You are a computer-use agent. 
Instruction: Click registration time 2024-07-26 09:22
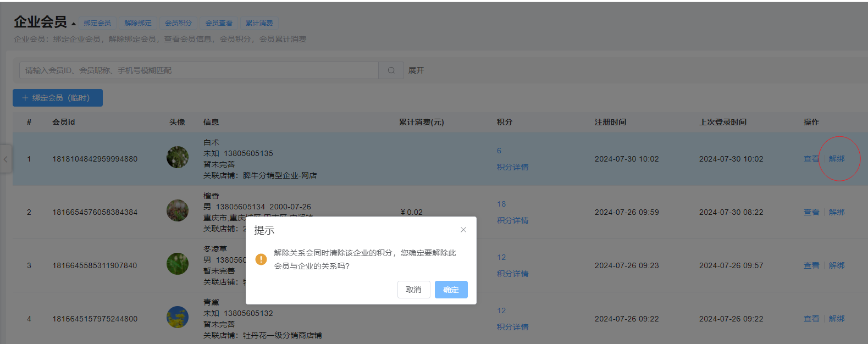pyautogui.click(x=627, y=319)
